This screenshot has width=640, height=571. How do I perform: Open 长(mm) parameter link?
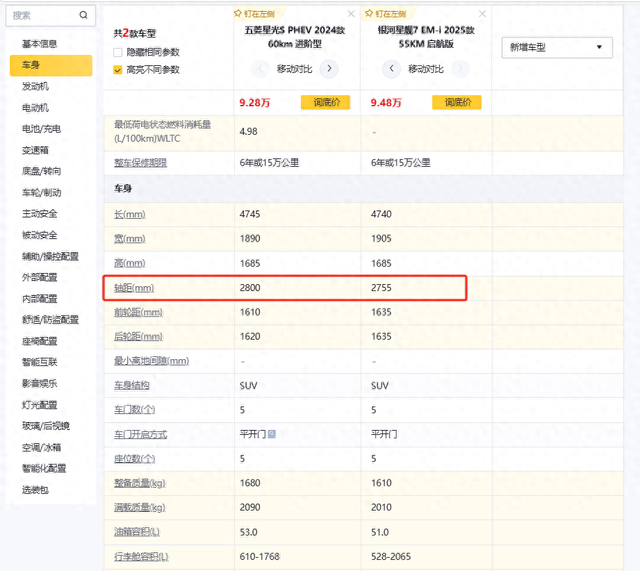pyautogui.click(x=130, y=214)
